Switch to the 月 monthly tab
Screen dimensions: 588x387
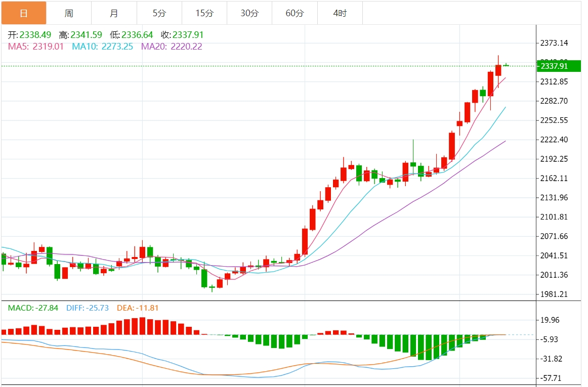click(x=114, y=13)
